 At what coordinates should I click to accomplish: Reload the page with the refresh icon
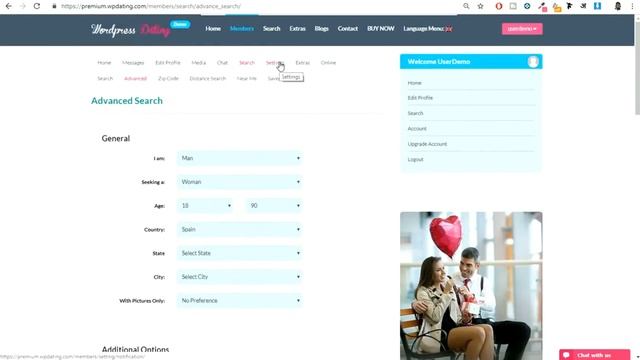(x=37, y=6)
